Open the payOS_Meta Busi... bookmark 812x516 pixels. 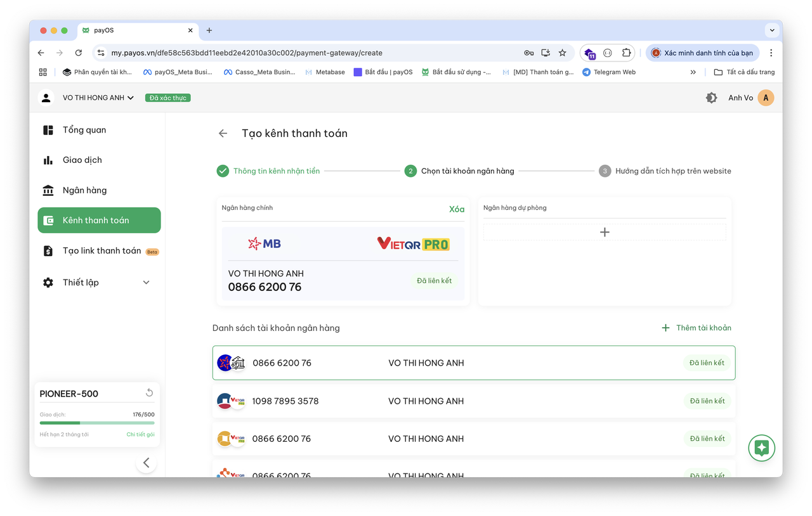click(x=178, y=72)
